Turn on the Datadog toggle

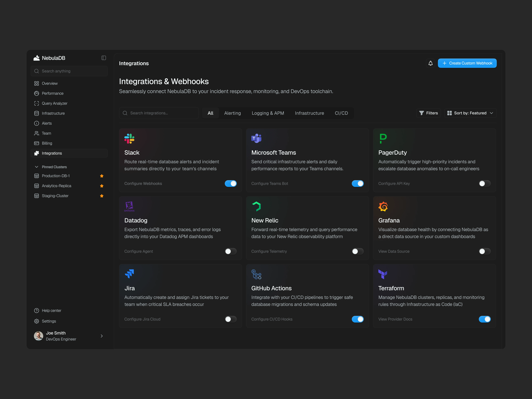coord(231,251)
